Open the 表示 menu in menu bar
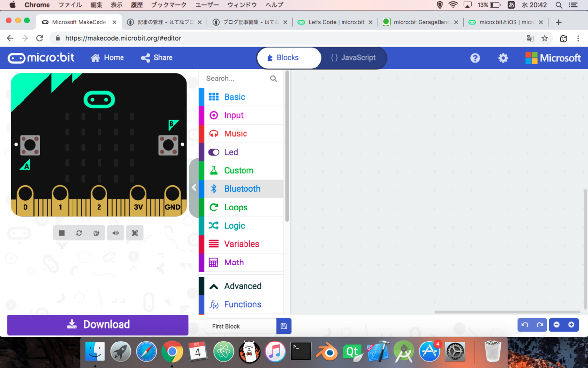The image size is (588, 368). tap(117, 5)
